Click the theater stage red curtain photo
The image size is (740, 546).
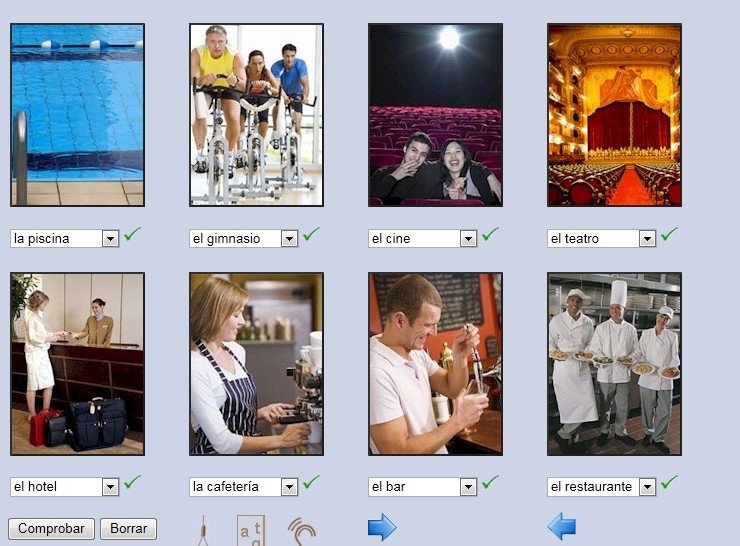(x=614, y=115)
